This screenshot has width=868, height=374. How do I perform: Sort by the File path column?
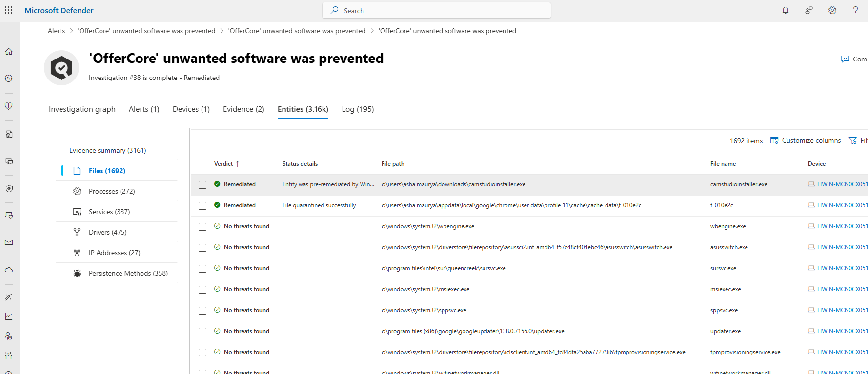[x=393, y=164]
